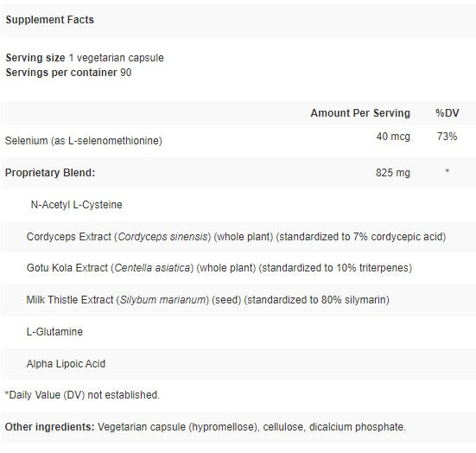The width and height of the screenshot is (476, 453).
Task: Select the Other ingredients label
Action: [x=50, y=427]
